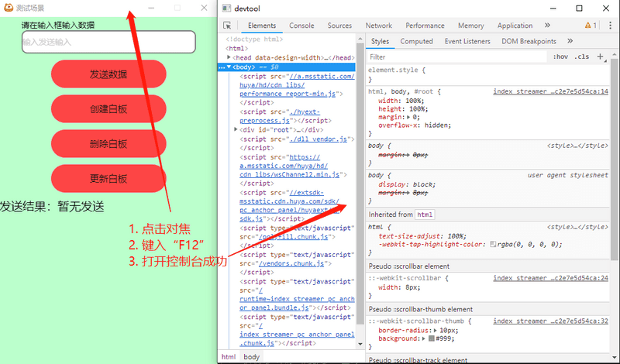Select the doctype html line

(254, 39)
